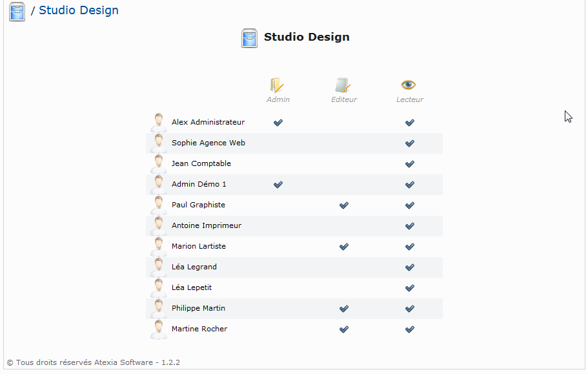Toggle the Editeur checkmark for Paul Graphiste
The height and width of the screenshot is (374, 588).
[x=344, y=205]
